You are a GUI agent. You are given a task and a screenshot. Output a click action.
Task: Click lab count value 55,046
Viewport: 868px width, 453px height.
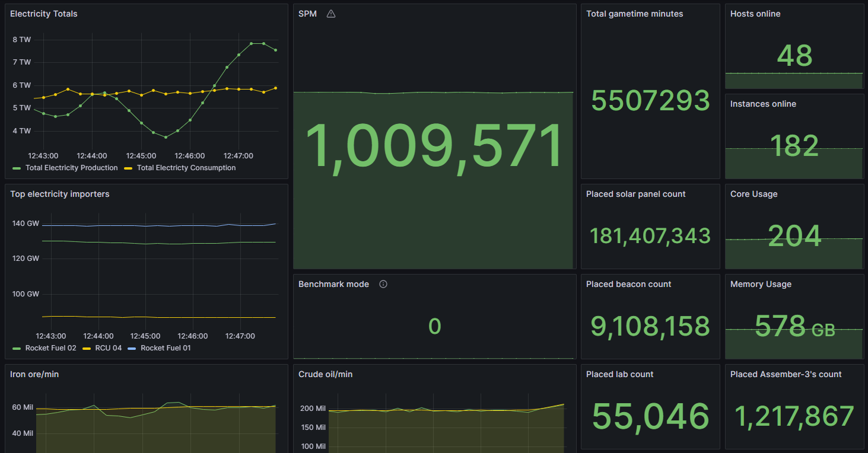tap(650, 416)
